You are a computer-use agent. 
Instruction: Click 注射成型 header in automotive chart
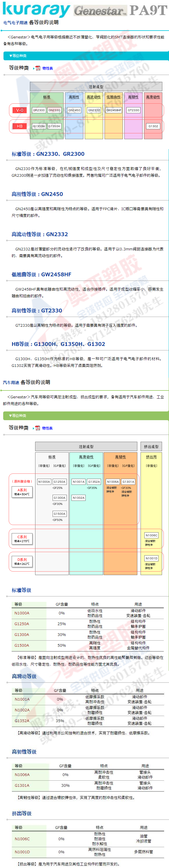[x=86, y=447]
